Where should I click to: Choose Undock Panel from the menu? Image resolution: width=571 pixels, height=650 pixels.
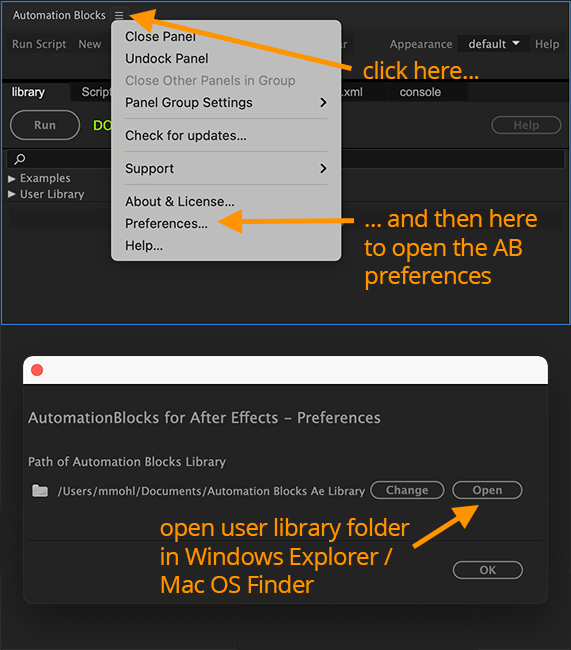pyautogui.click(x=167, y=58)
